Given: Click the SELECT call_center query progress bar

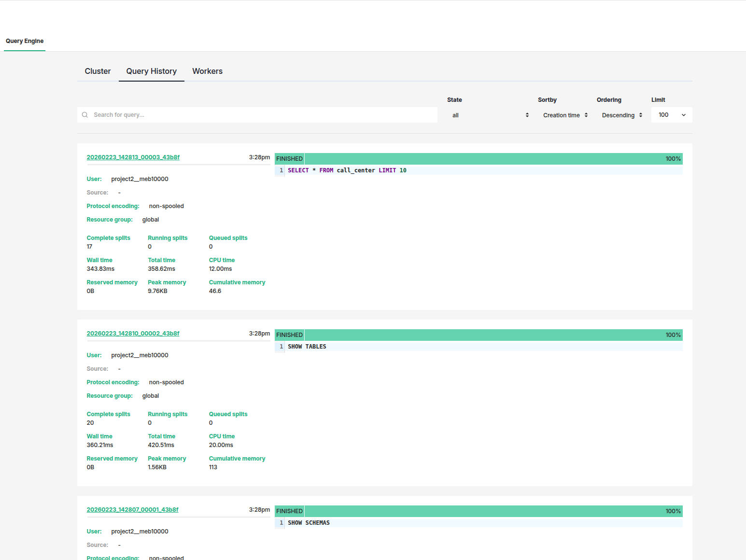Looking at the screenshot, I should 483,158.
